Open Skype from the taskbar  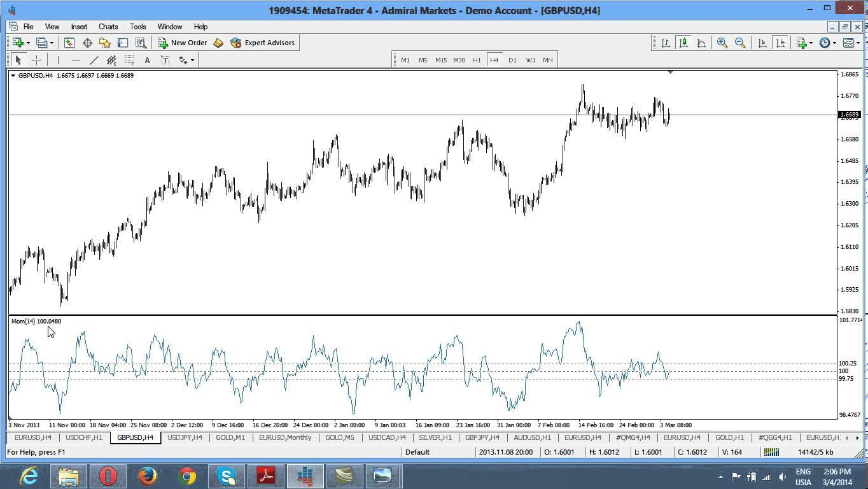tap(227, 476)
